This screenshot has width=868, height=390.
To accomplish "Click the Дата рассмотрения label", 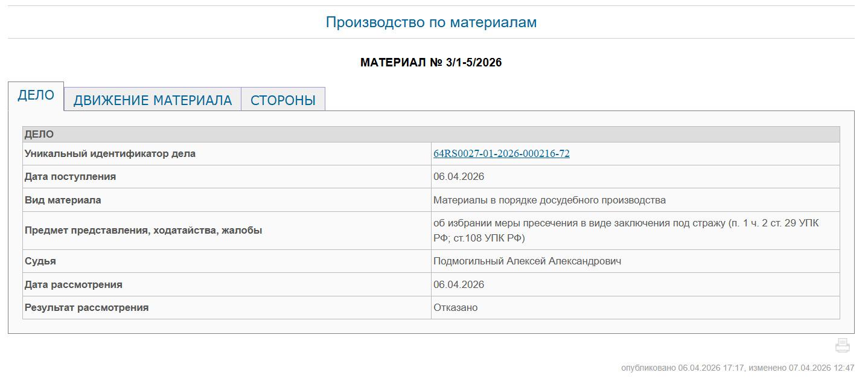I will click(73, 285).
